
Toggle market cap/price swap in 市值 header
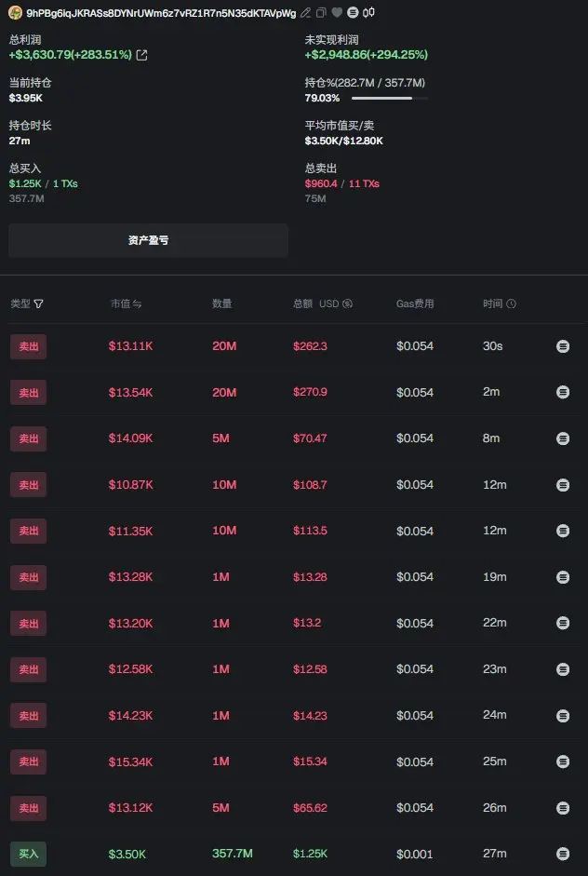[x=138, y=304]
